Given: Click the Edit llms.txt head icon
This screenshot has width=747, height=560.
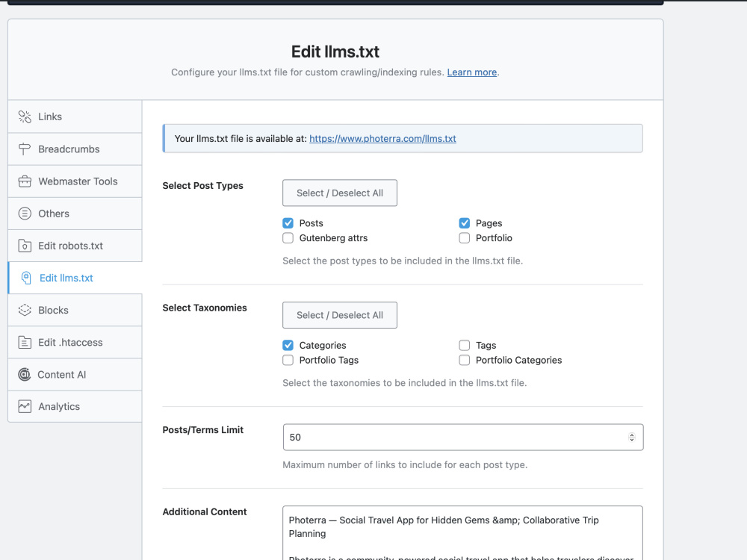Looking at the screenshot, I should tap(26, 278).
